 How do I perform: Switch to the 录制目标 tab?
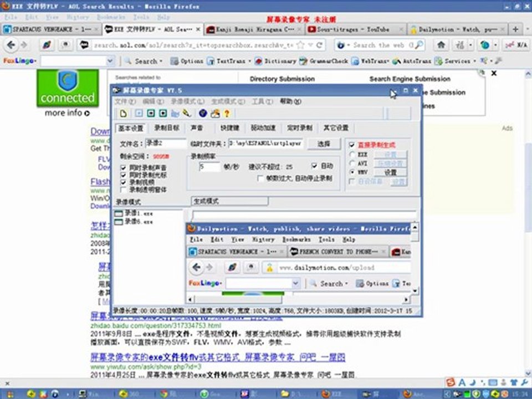tap(167, 128)
